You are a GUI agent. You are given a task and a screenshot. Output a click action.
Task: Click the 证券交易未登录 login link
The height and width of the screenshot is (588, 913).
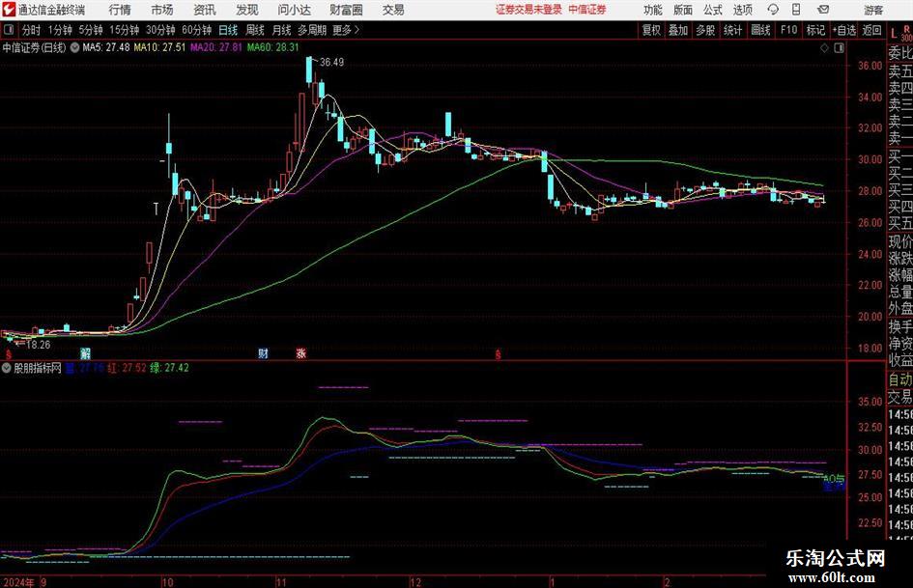pos(528,10)
